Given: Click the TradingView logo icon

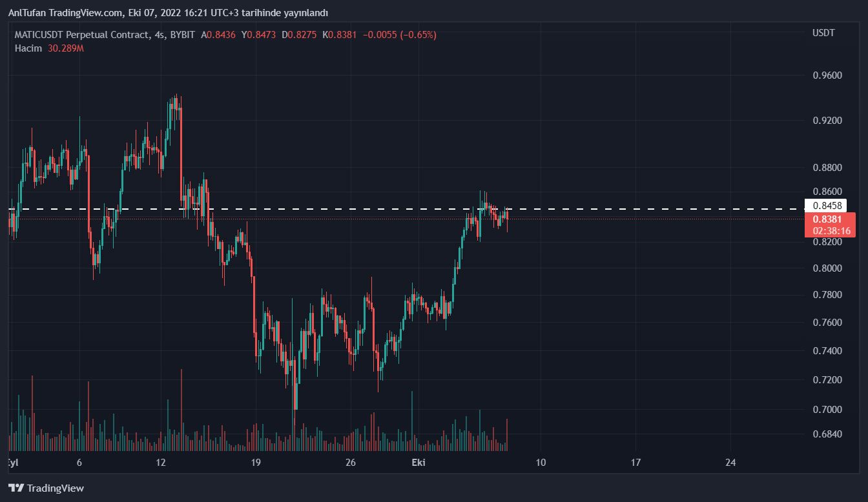Looking at the screenshot, I should (16, 488).
